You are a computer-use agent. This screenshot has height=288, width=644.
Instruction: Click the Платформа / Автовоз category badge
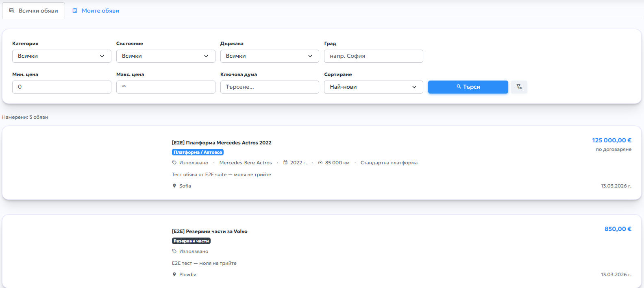(198, 152)
